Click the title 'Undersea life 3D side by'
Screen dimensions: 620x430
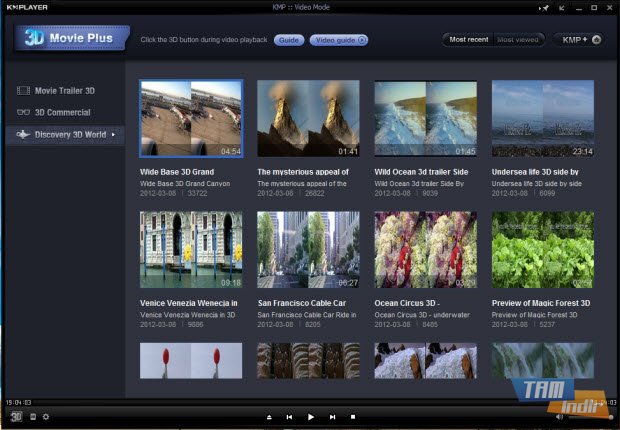pyautogui.click(x=535, y=172)
